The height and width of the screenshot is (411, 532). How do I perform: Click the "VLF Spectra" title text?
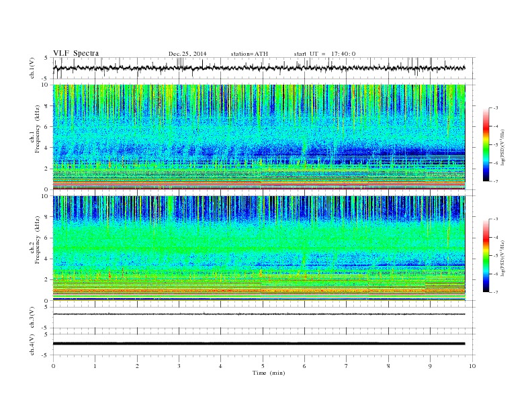tap(76, 53)
